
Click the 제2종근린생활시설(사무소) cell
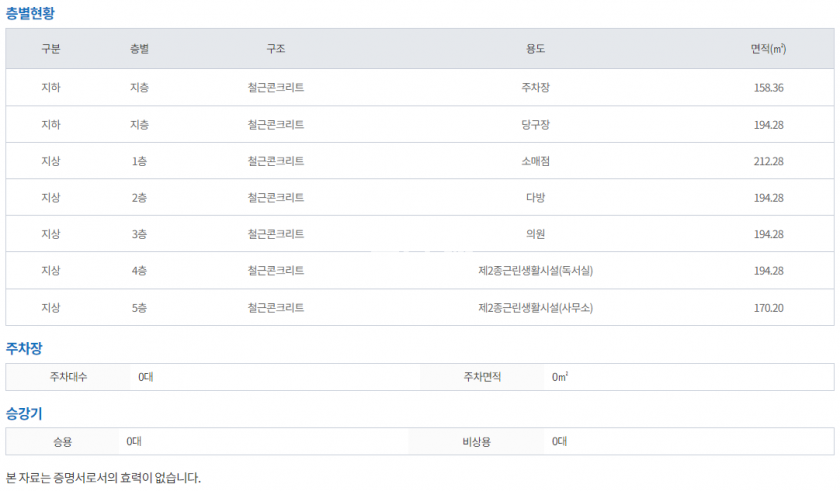pyautogui.click(x=535, y=308)
